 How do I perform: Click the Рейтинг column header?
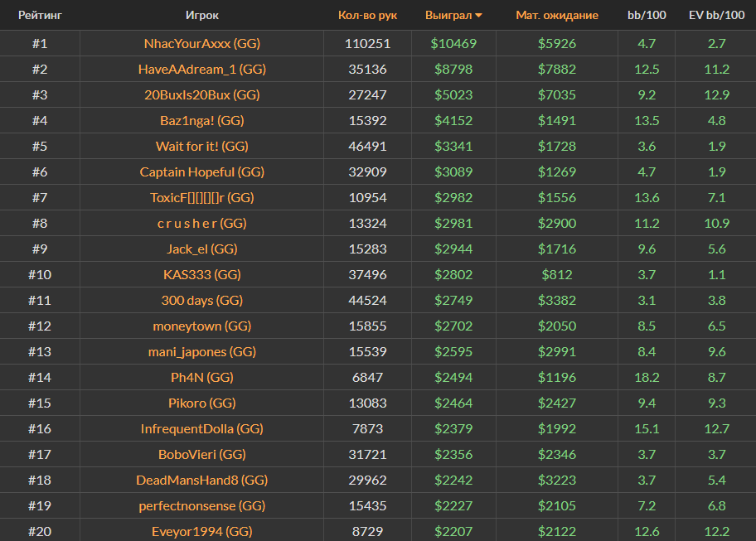coord(40,15)
